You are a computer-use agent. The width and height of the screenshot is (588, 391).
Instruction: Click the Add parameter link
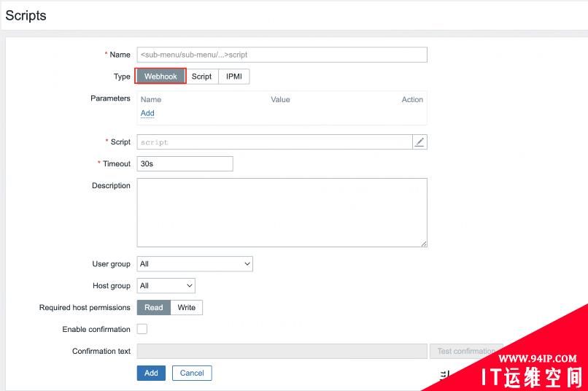(147, 113)
